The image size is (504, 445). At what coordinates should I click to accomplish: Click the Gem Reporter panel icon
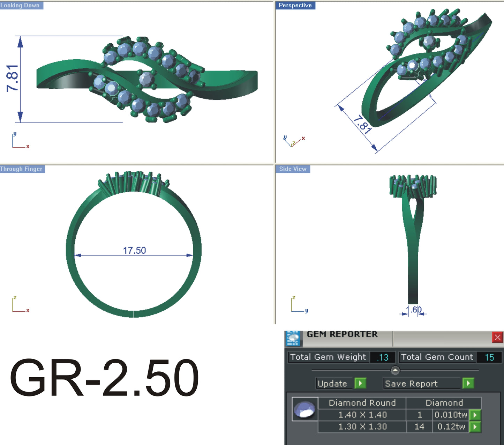[293, 338]
